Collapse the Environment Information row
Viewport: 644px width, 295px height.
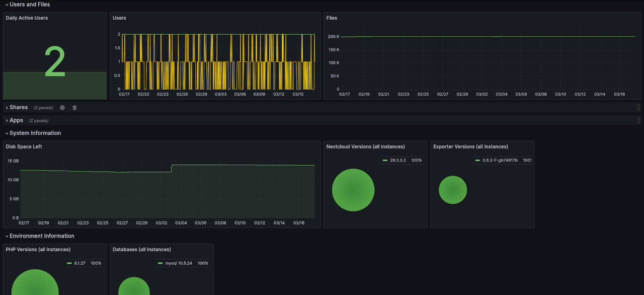41,236
